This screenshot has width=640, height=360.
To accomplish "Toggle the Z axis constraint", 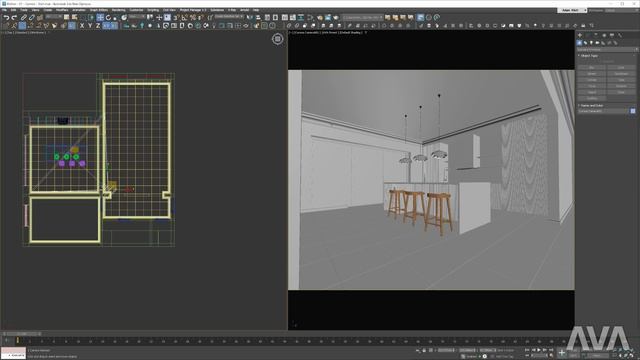I will click(98, 25).
